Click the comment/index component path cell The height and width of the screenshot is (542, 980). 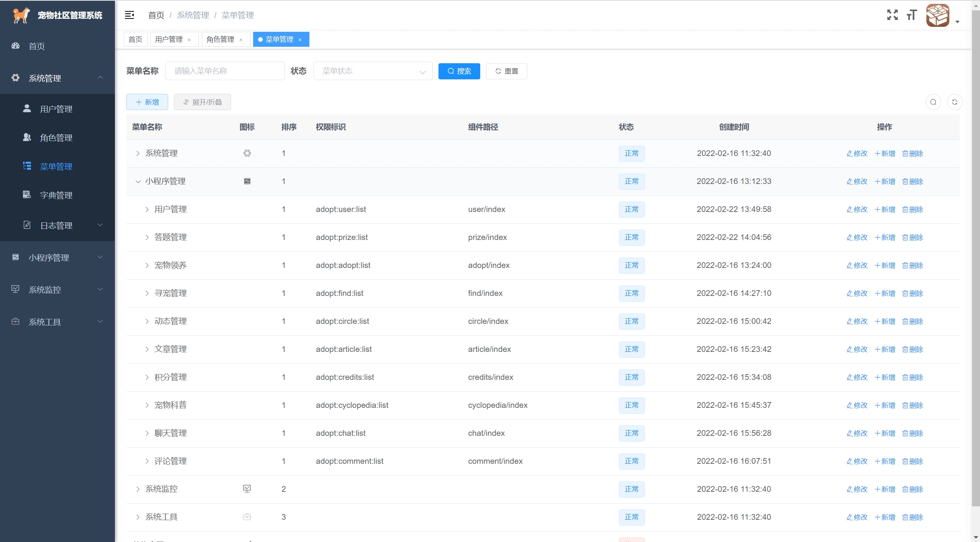pos(495,461)
